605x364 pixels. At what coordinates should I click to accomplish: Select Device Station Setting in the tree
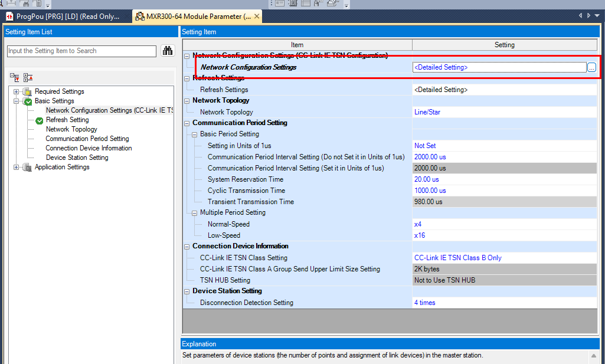[x=77, y=158]
